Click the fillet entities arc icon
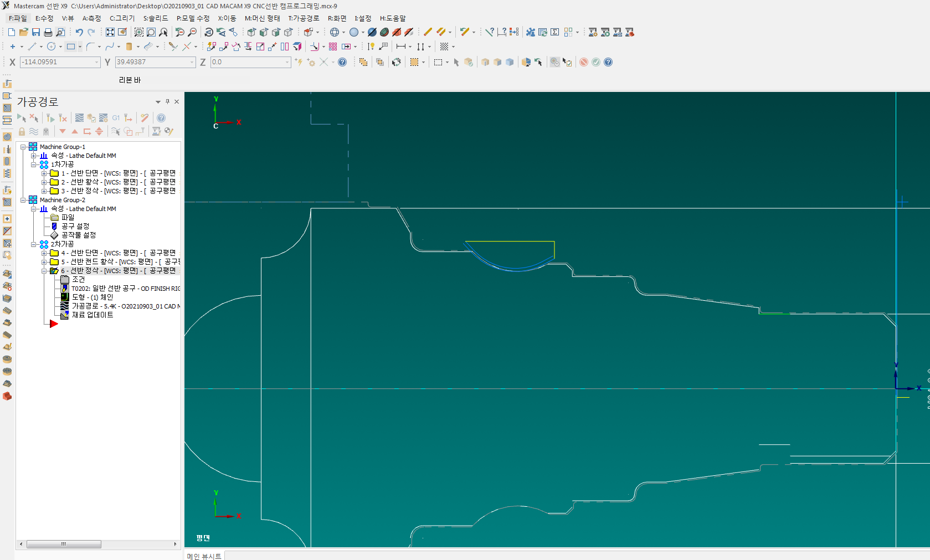 pyautogui.click(x=90, y=47)
